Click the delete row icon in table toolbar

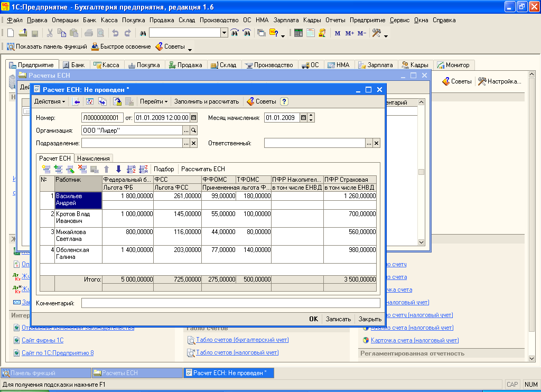tap(82, 169)
